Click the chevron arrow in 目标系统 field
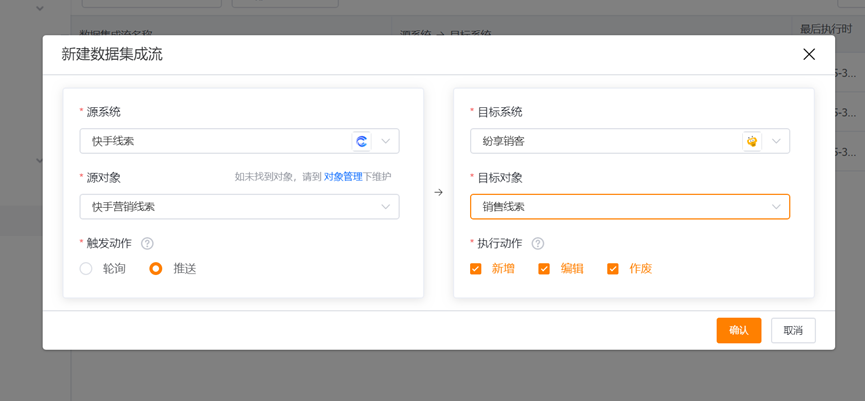 click(x=776, y=141)
